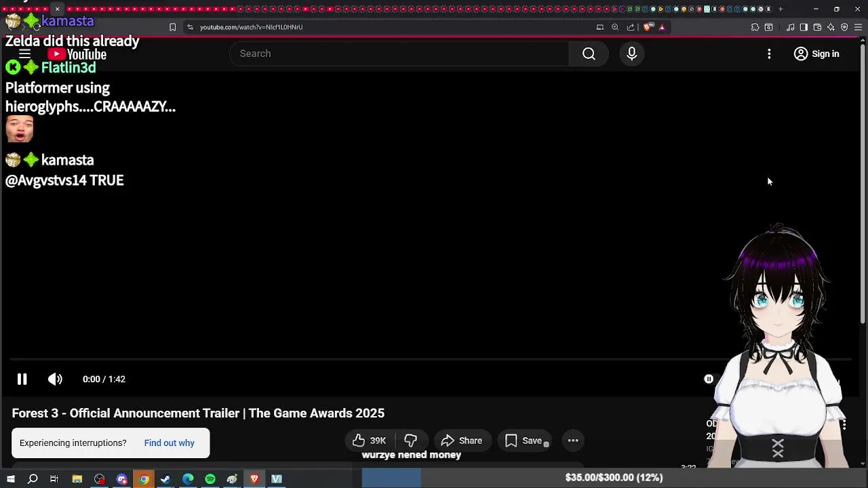Open the zoom magnifier in address bar
The height and width of the screenshot is (488, 868).
(x=615, y=27)
